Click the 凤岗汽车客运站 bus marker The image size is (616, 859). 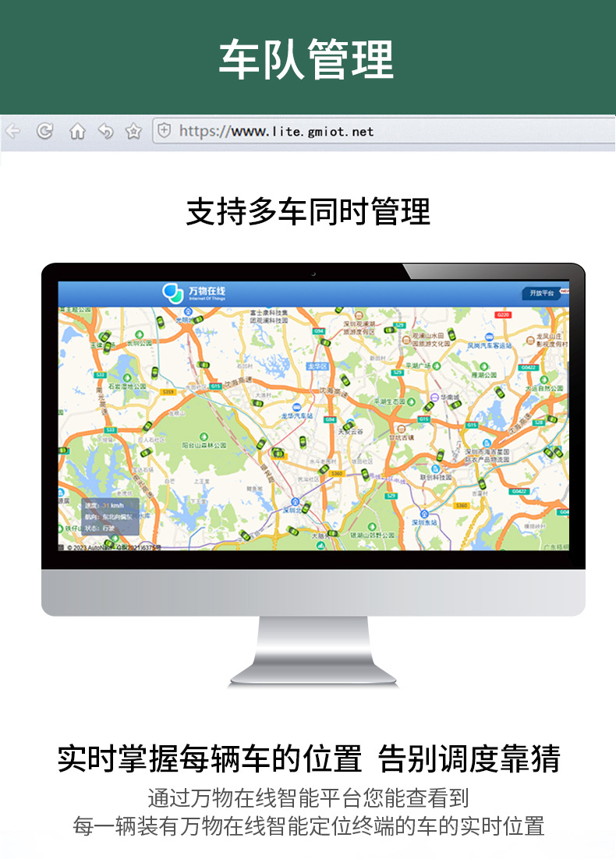pyautogui.click(x=489, y=337)
